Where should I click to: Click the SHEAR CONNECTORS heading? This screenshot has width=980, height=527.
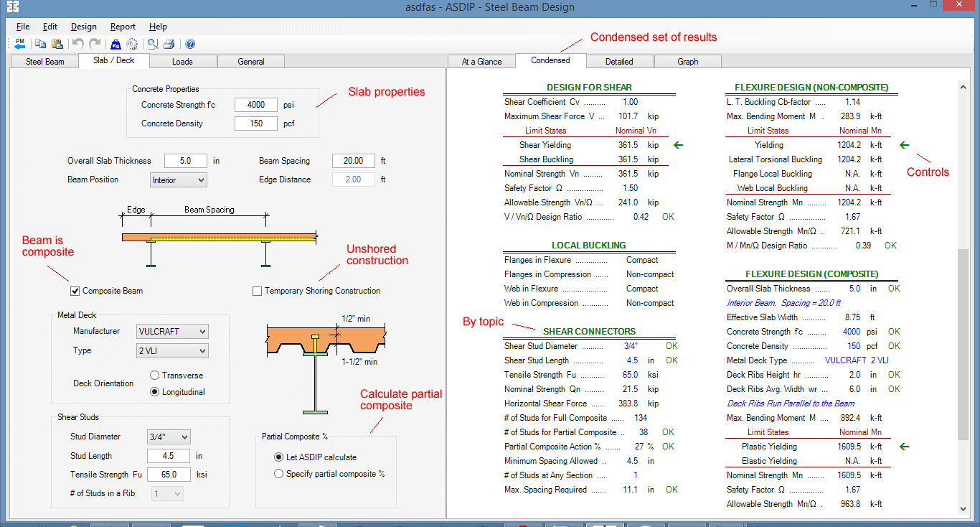[x=589, y=332]
